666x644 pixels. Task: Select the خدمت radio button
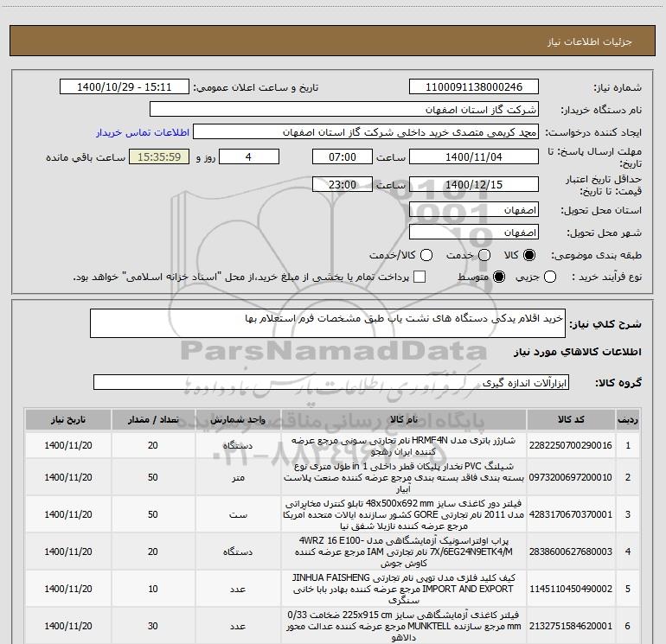tap(484, 255)
